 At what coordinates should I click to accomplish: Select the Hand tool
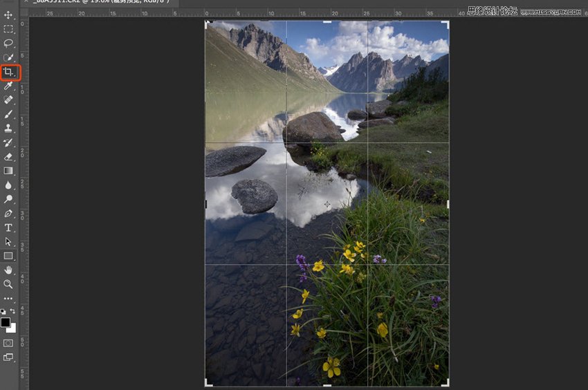click(8, 270)
